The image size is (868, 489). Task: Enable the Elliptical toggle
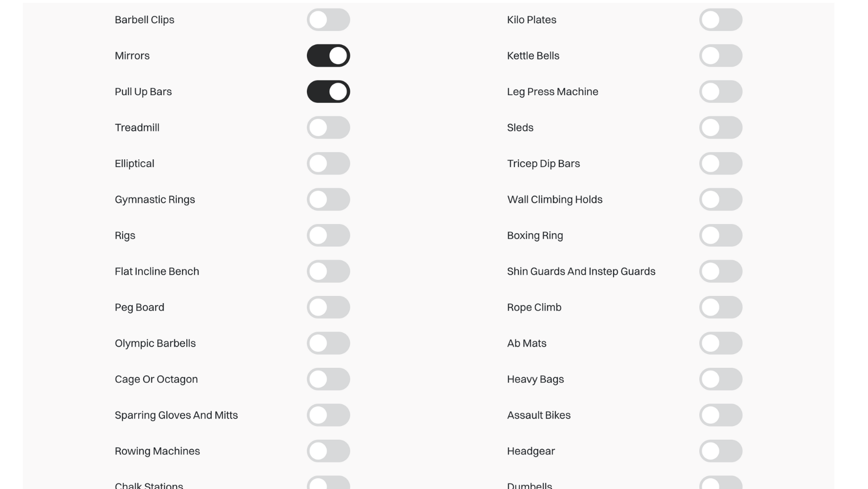click(x=328, y=164)
